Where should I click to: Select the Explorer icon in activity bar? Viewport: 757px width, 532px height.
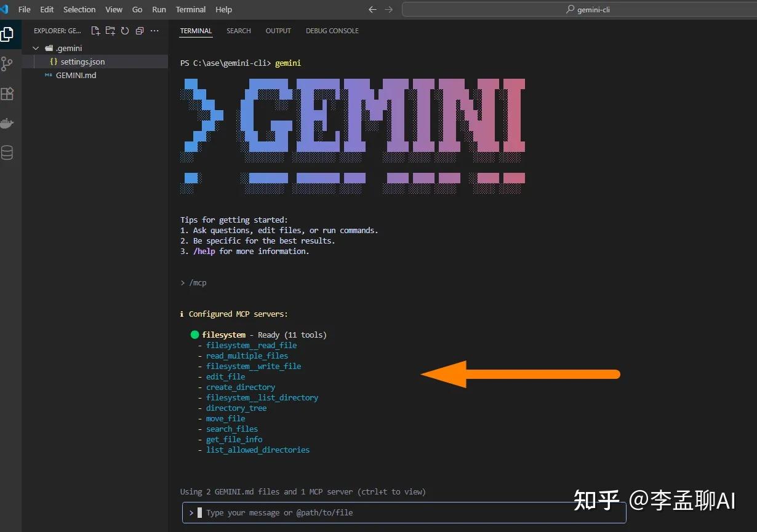[9, 34]
